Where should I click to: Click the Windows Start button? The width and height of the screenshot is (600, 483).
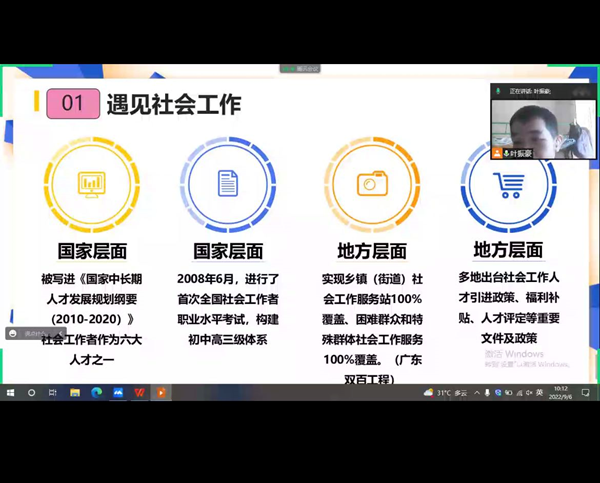pyautogui.click(x=10, y=393)
